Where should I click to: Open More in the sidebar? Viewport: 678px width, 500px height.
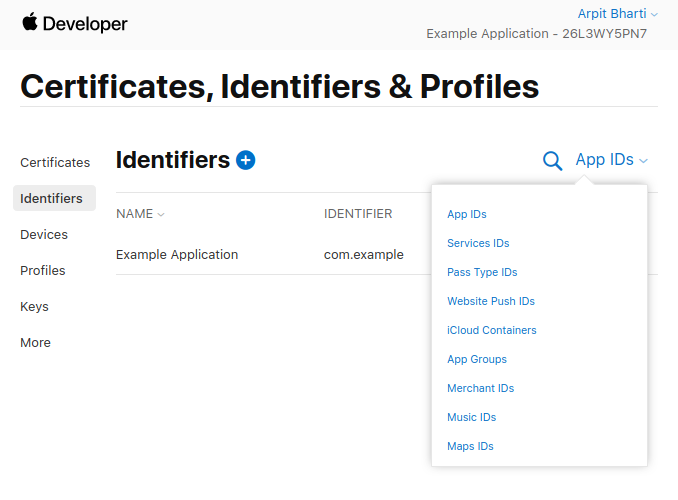point(35,343)
